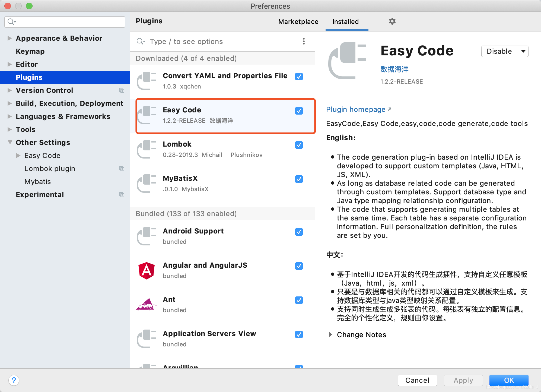Screen dimensions: 541x392
Task: Toggle the Easy Code plugin checkbox
Action: tap(299, 111)
